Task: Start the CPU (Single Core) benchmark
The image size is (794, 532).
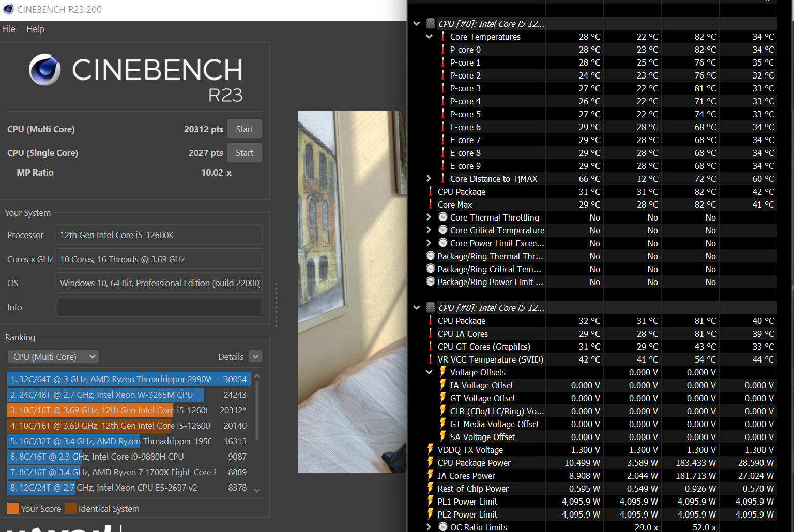Action: click(x=245, y=153)
